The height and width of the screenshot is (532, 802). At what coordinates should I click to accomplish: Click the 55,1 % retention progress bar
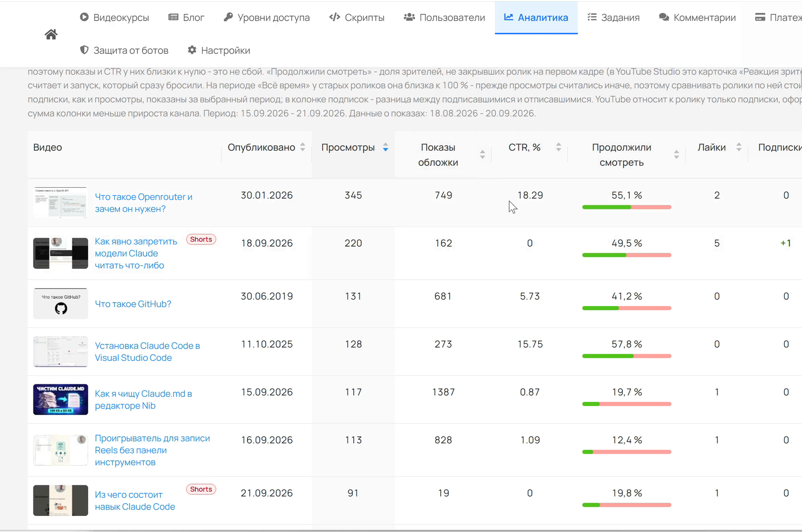(x=627, y=207)
